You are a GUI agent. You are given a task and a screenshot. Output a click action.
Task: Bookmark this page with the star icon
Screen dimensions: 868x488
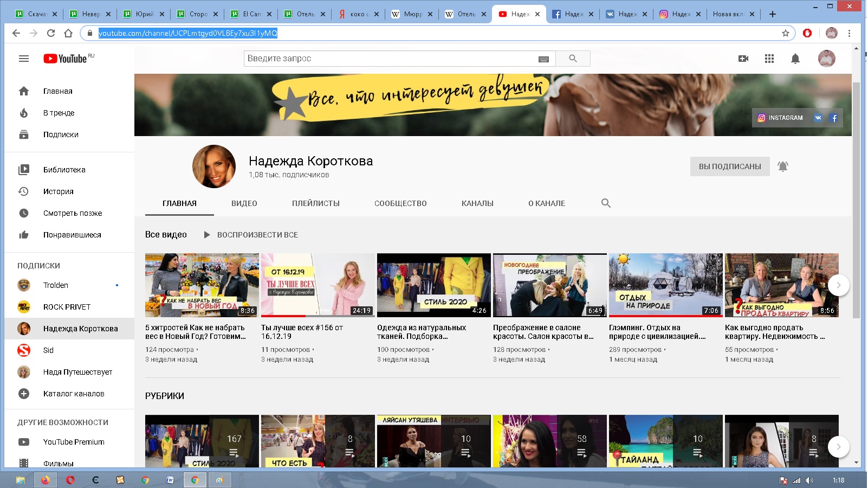786,33
